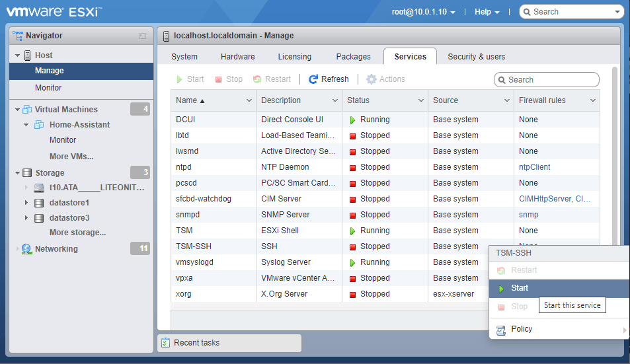
Task: Switch to the System tab
Action: pyautogui.click(x=184, y=57)
